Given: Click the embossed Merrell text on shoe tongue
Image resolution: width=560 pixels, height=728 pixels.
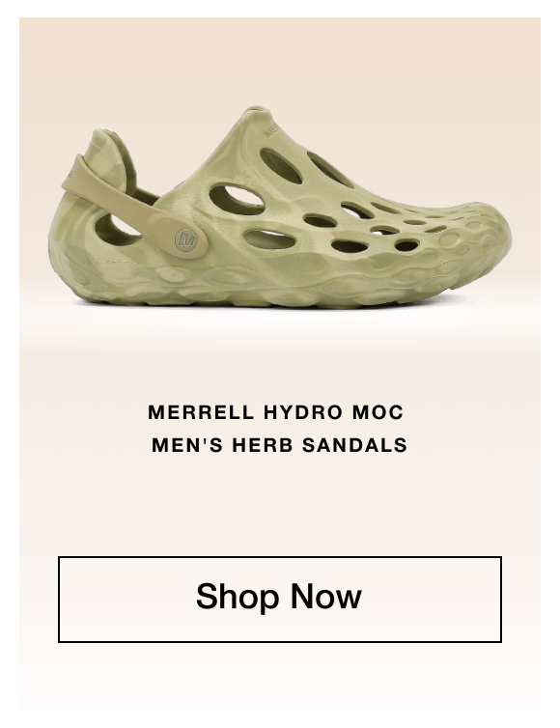Looking at the screenshot, I should [x=271, y=128].
